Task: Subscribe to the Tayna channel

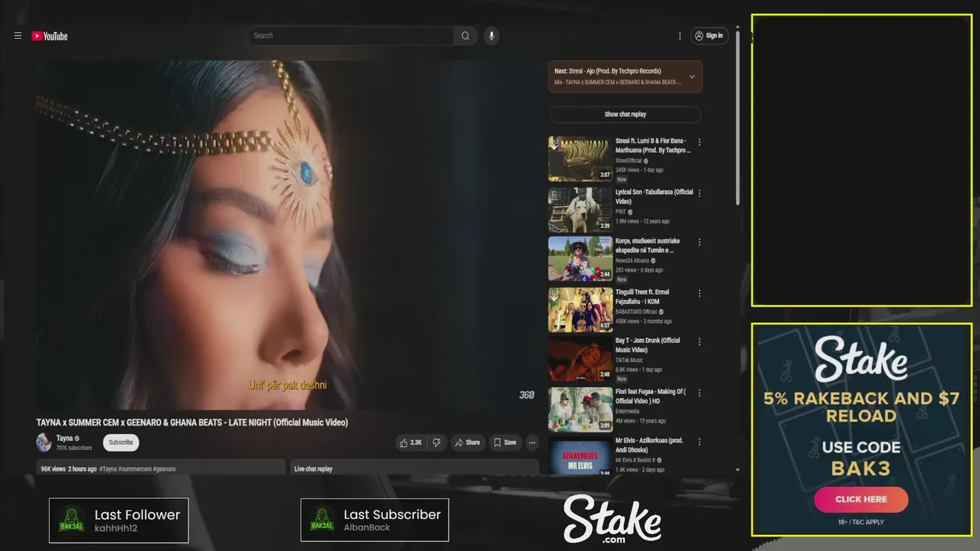Action: point(121,442)
